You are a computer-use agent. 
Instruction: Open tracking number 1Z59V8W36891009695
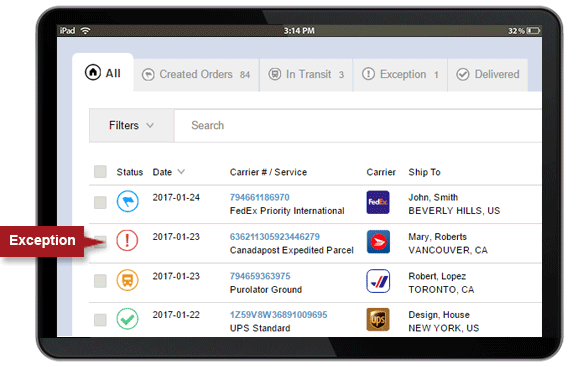(x=279, y=315)
